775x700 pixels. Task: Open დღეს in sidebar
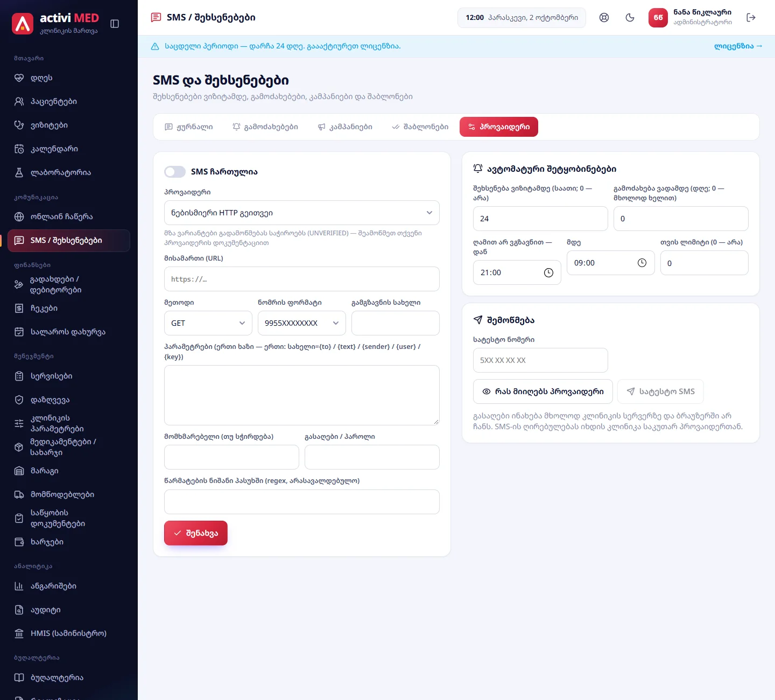tap(69, 78)
